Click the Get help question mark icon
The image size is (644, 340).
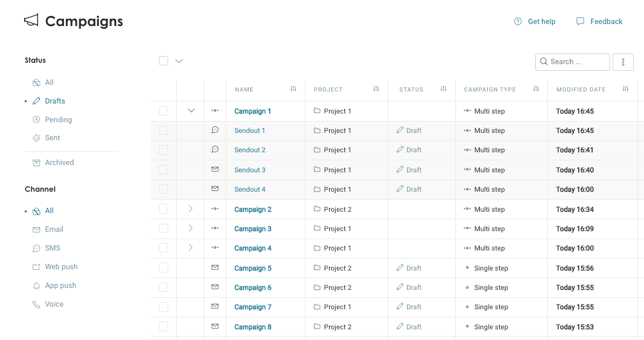click(518, 21)
